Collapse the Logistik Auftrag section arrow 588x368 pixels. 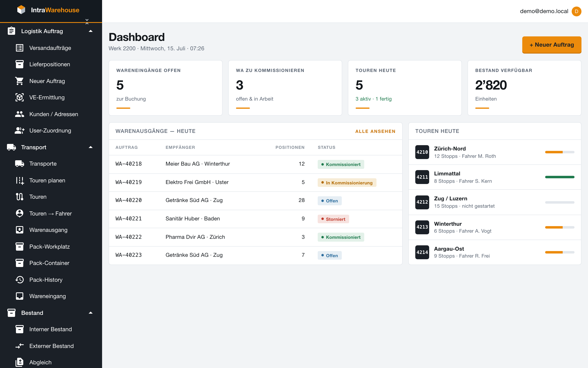coord(91,31)
